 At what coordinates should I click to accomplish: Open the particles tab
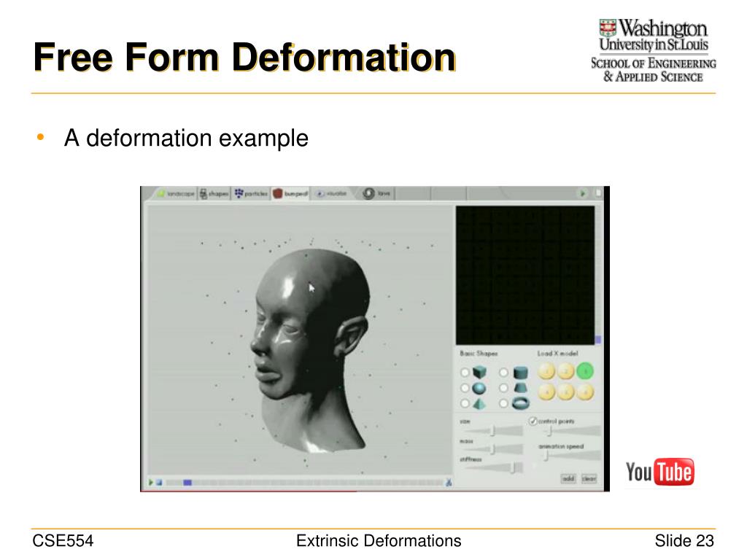tap(251, 193)
